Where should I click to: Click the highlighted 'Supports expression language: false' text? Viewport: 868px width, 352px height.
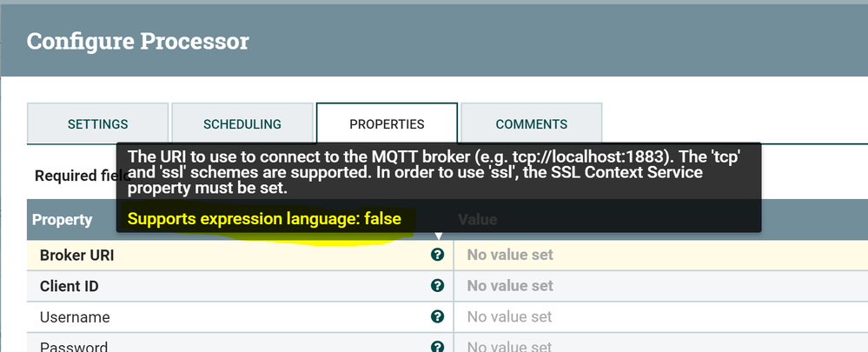264,219
